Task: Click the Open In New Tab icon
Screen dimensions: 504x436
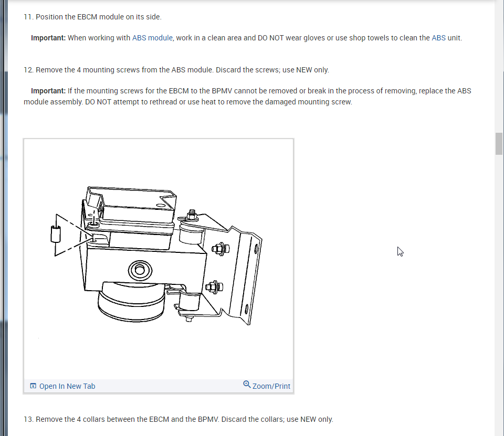Action: (33, 386)
